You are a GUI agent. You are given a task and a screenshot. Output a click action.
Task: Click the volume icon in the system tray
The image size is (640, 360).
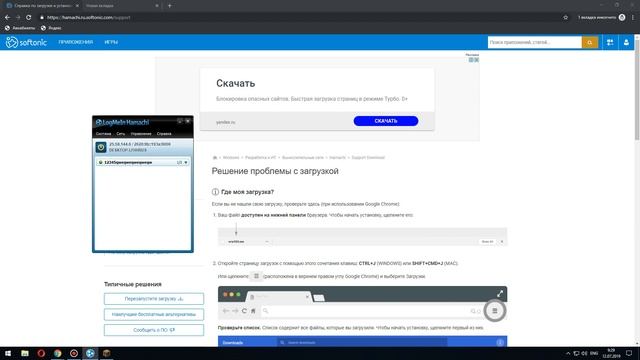[x=584, y=353]
